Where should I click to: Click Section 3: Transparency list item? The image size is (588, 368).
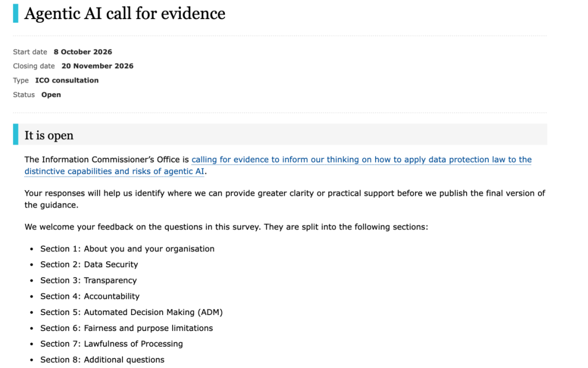(x=89, y=281)
